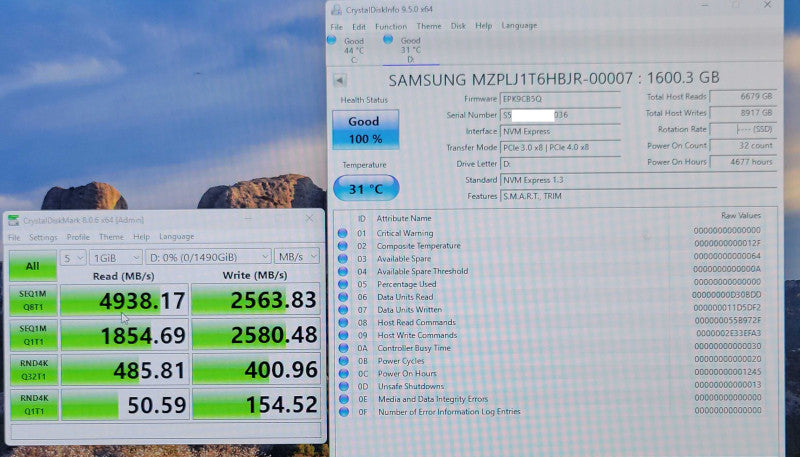Click status icon for Composite Temperature
Screen dimensions: 800x457
pos(342,246)
